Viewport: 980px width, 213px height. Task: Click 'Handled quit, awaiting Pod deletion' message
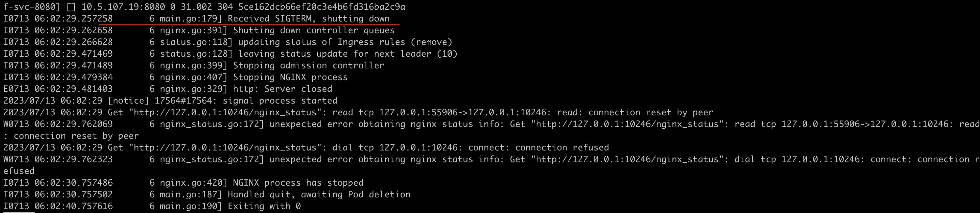point(319,195)
